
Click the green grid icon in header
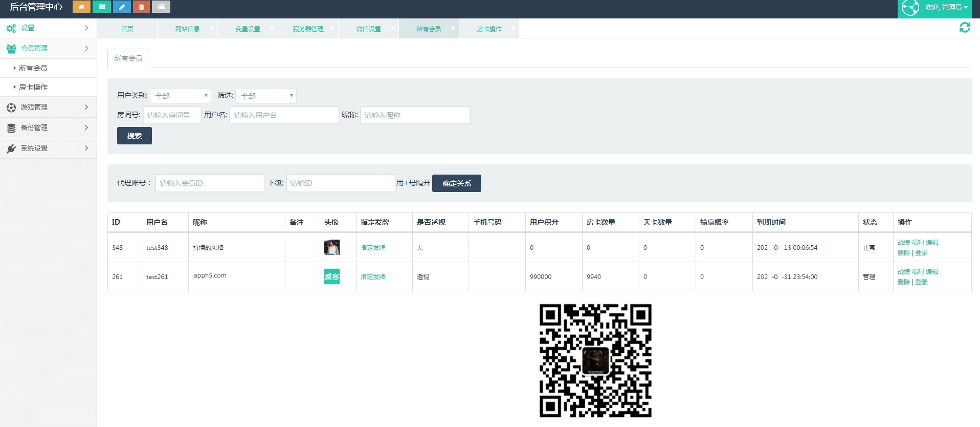102,7
